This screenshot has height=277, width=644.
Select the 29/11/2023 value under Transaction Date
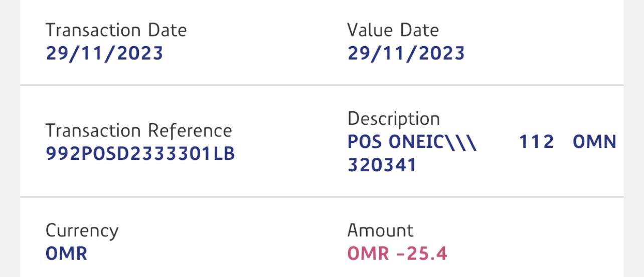[x=104, y=53]
